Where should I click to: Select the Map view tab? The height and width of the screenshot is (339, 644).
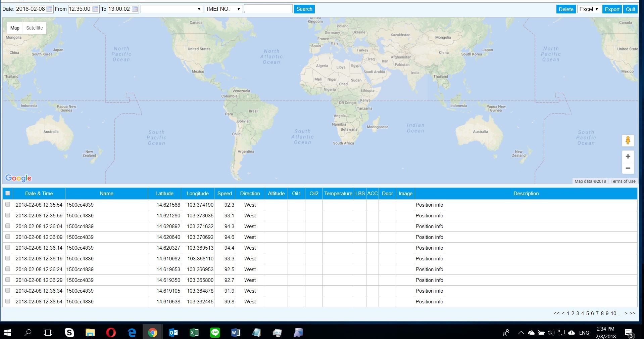(x=15, y=28)
